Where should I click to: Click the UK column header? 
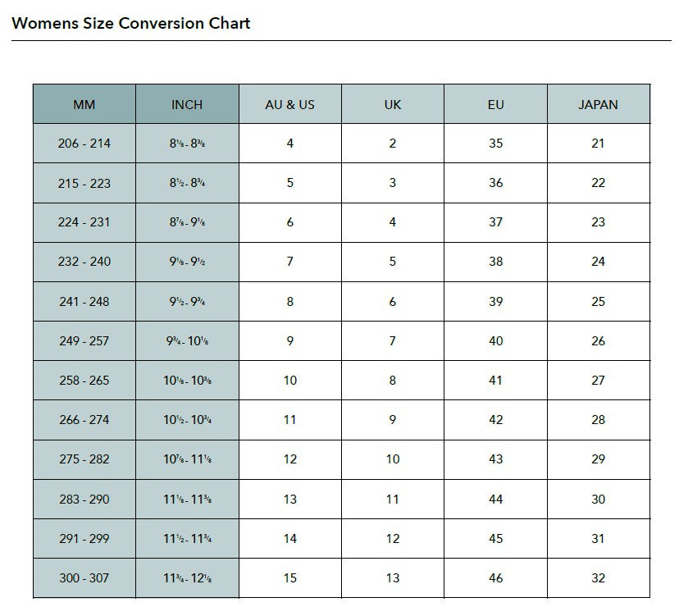click(393, 104)
